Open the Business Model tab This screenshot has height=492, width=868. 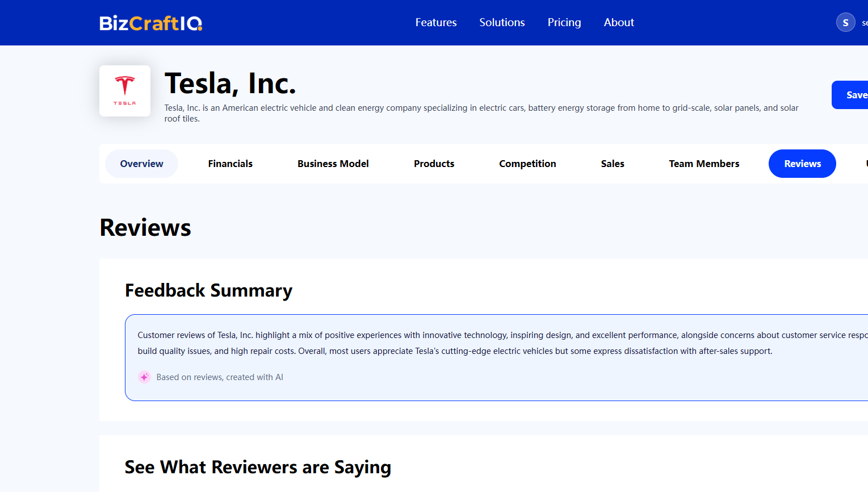[x=333, y=164]
